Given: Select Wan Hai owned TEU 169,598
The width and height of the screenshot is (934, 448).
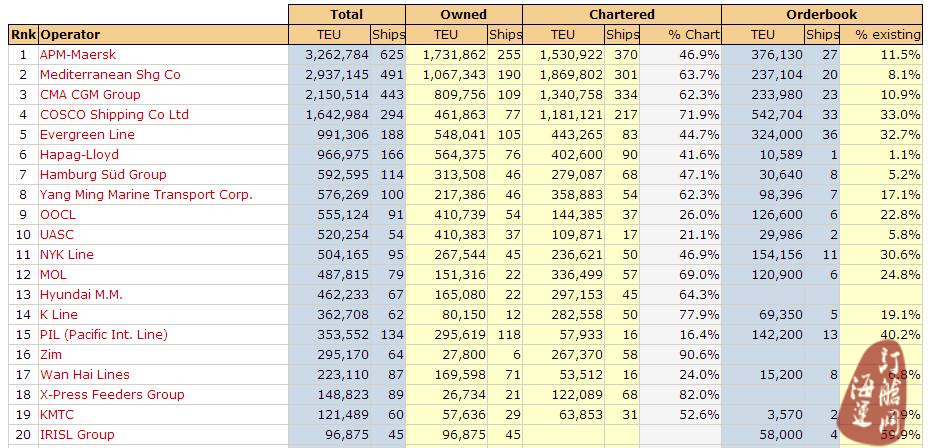Looking at the screenshot, I should coord(463,374).
